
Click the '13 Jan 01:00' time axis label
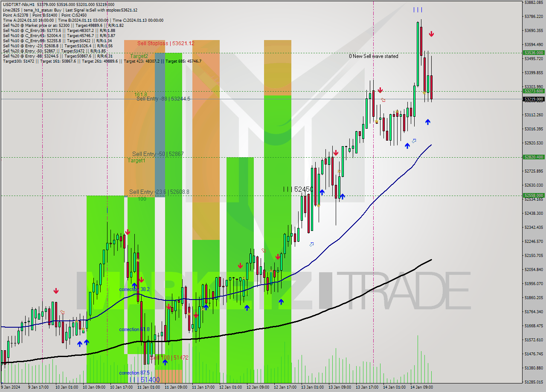(312, 387)
